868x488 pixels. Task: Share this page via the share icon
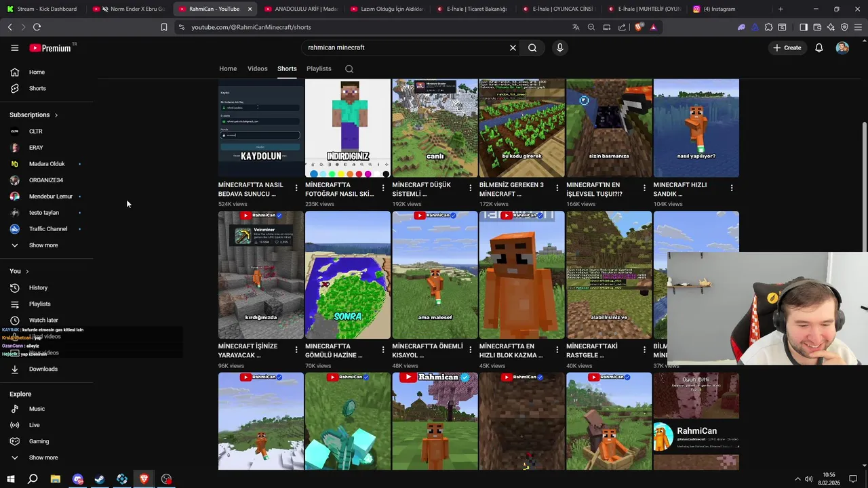pyautogui.click(x=622, y=27)
